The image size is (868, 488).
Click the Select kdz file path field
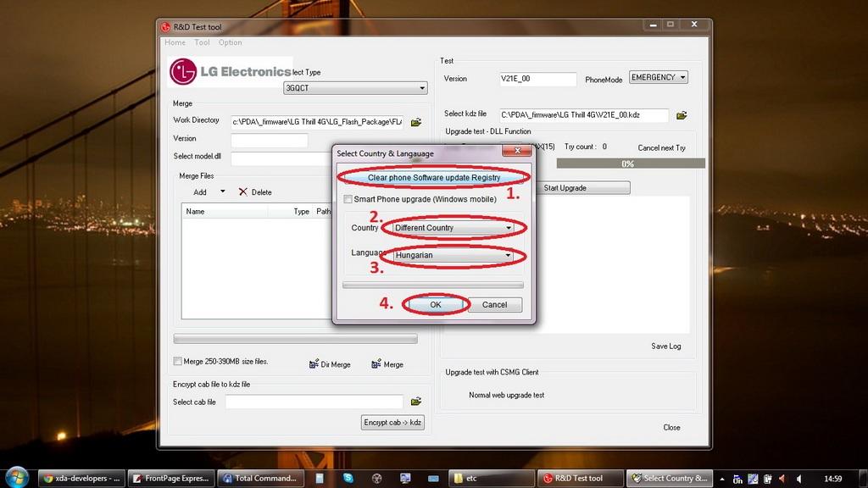coord(584,115)
